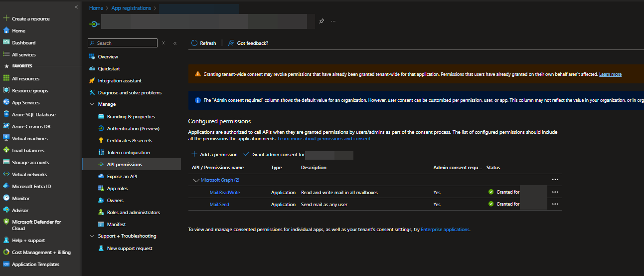This screenshot has height=276, width=644.
Task: Open the Token configuration page
Action: point(128,153)
